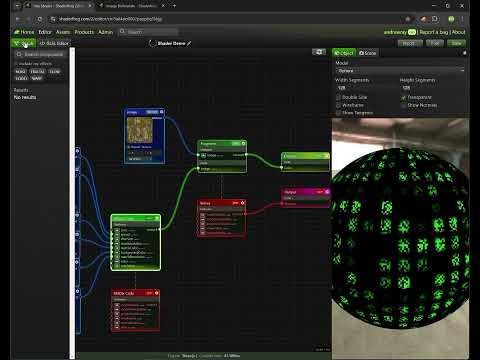Open the Model dropdown

[400, 71]
